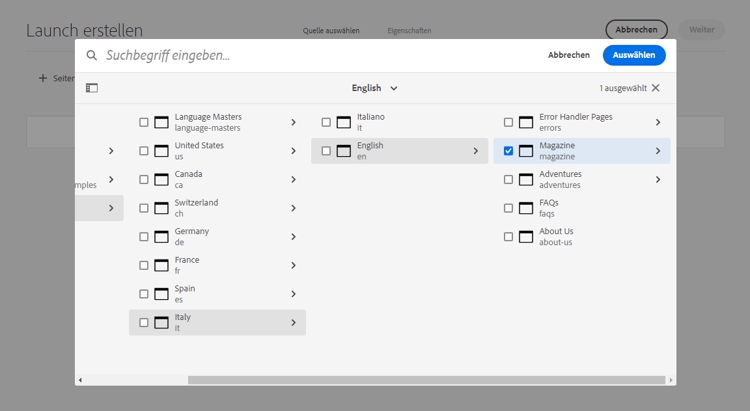This screenshot has width=750, height=411.
Task: Toggle the content rail panel icon
Action: (92, 88)
